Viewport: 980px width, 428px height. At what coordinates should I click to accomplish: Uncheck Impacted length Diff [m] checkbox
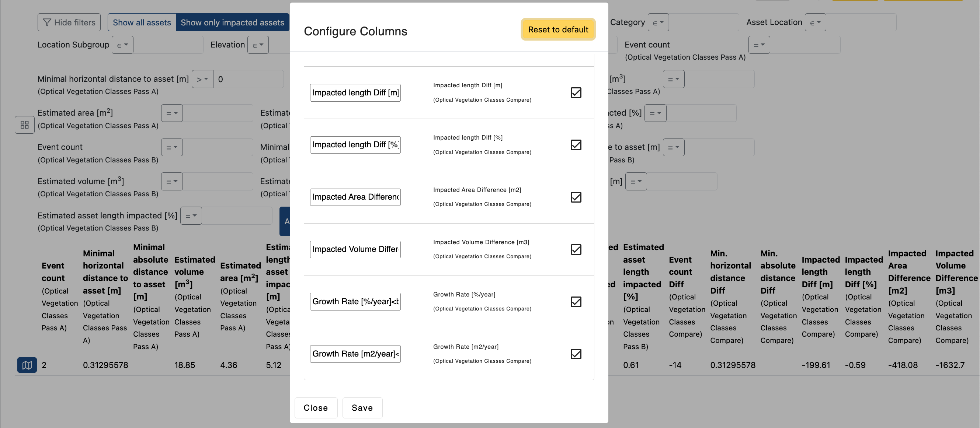[x=576, y=92]
